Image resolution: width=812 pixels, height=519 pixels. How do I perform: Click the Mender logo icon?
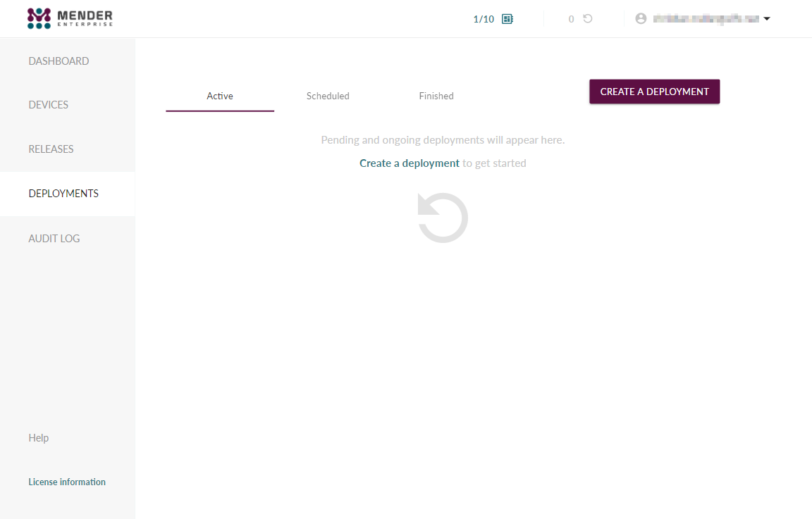click(x=39, y=18)
